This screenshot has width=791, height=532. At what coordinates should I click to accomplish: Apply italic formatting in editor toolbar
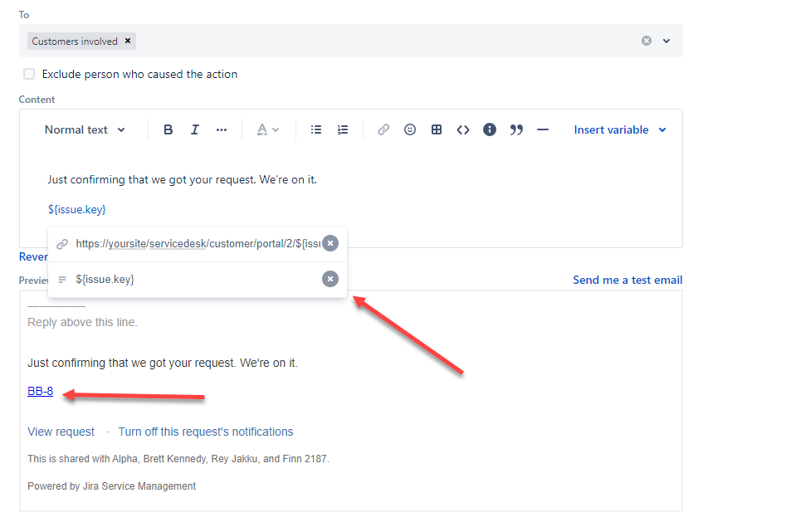click(x=195, y=130)
